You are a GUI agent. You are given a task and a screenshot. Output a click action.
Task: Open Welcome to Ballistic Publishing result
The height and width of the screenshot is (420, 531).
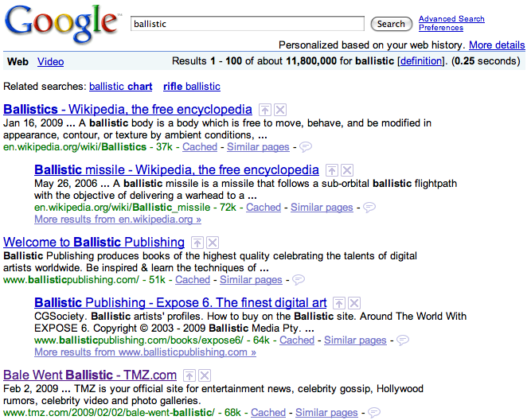click(x=94, y=243)
